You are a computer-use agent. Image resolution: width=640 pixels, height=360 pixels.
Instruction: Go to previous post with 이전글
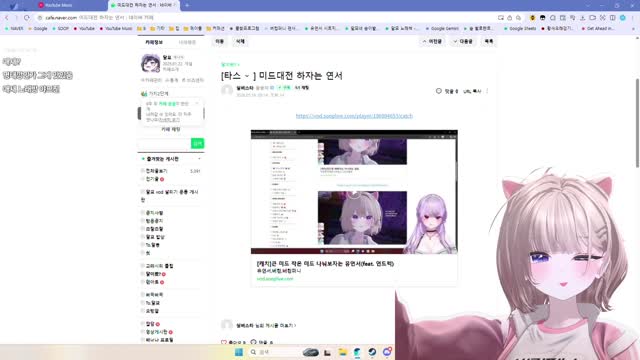[432, 42]
